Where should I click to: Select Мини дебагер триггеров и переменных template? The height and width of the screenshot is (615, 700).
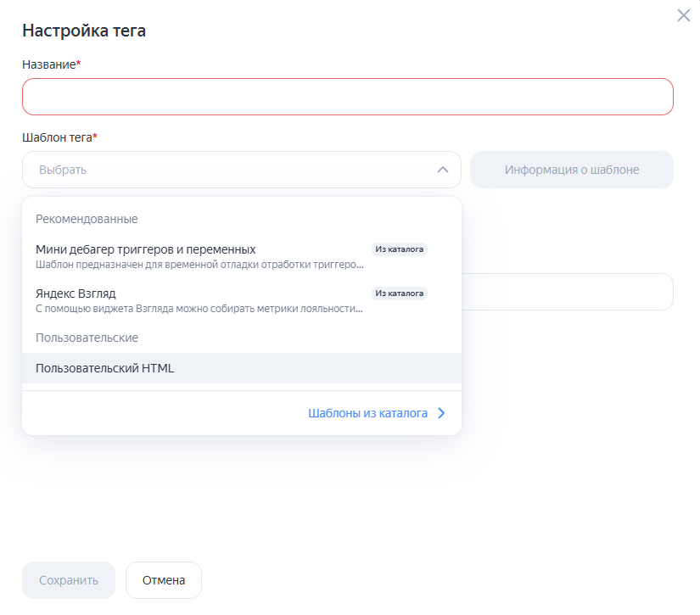click(146, 249)
